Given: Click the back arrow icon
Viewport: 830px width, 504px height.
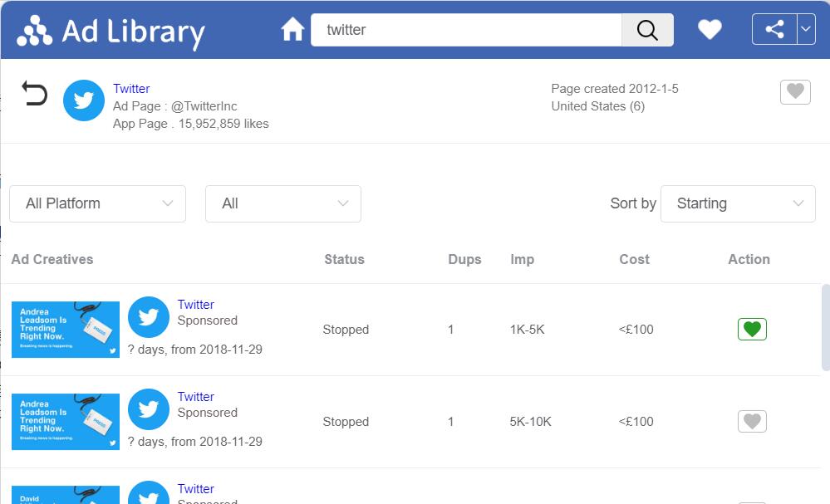Looking at the screenshot, I should (34, 93).
